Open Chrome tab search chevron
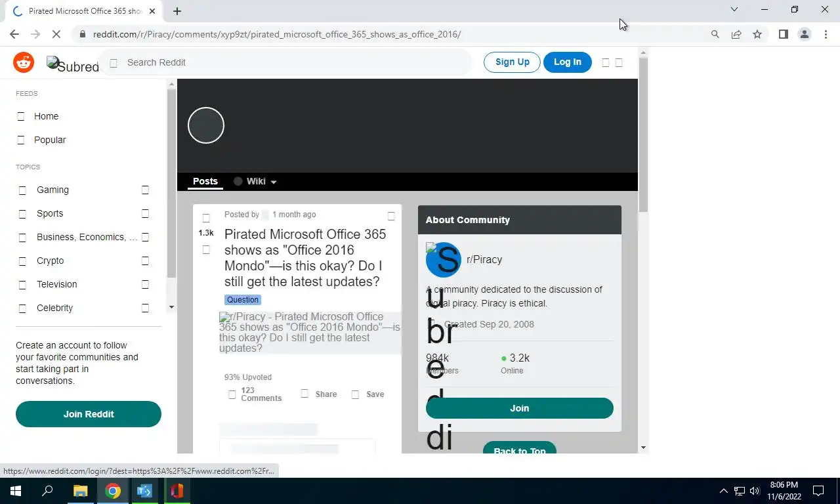Image resolution: width=840 pixels, height=504 pixels. point(734,10)
